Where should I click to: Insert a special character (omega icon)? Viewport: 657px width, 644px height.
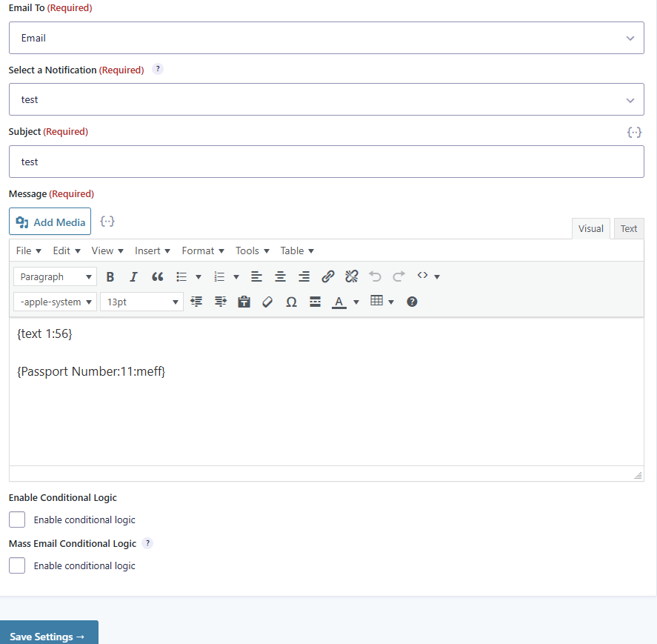[291, 302]
